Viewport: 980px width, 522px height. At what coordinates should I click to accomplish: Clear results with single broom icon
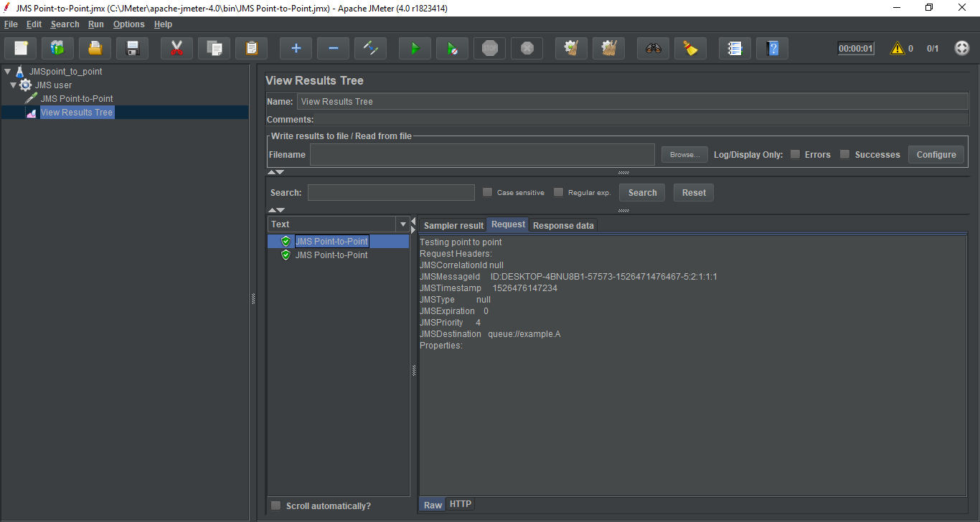tap(572, 48)
